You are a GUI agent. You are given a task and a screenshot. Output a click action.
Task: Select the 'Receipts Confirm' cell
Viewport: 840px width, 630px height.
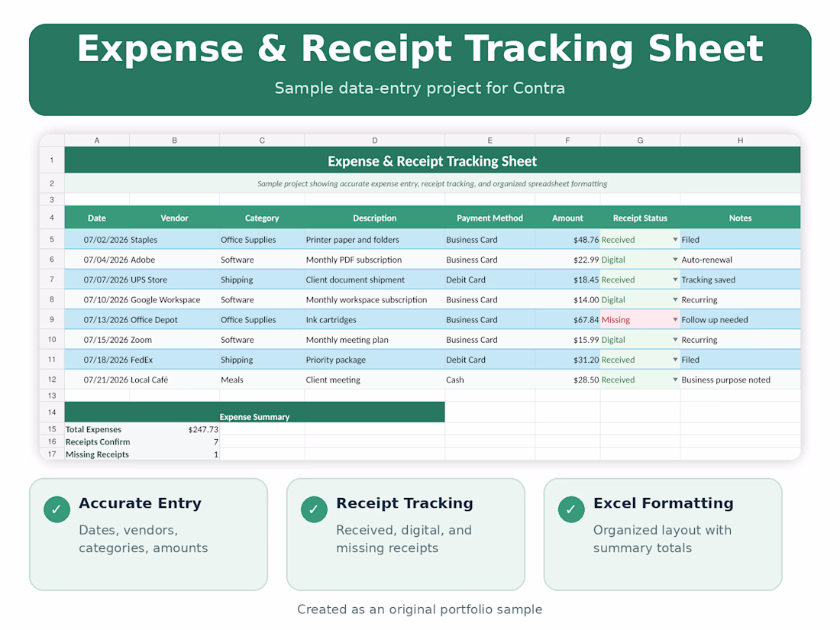click(97, 442)
